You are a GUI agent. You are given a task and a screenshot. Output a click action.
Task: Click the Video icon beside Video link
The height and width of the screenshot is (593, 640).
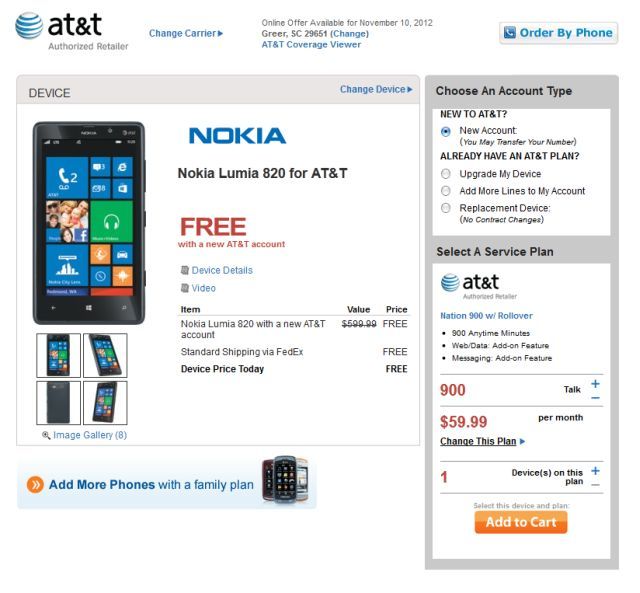pos(185,288)
